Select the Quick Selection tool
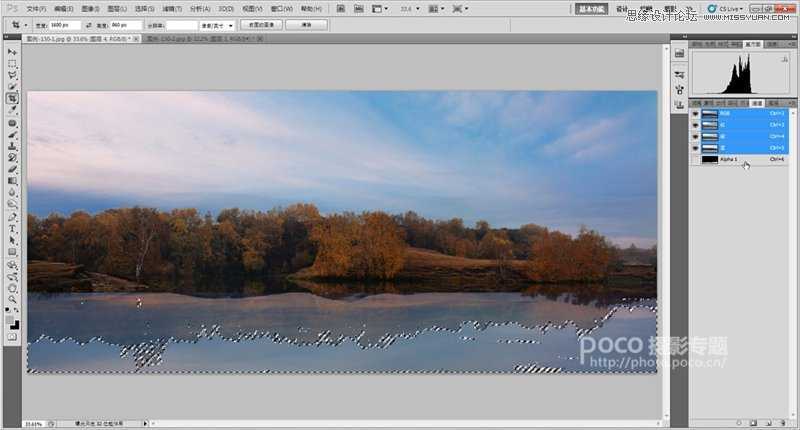 12,86
